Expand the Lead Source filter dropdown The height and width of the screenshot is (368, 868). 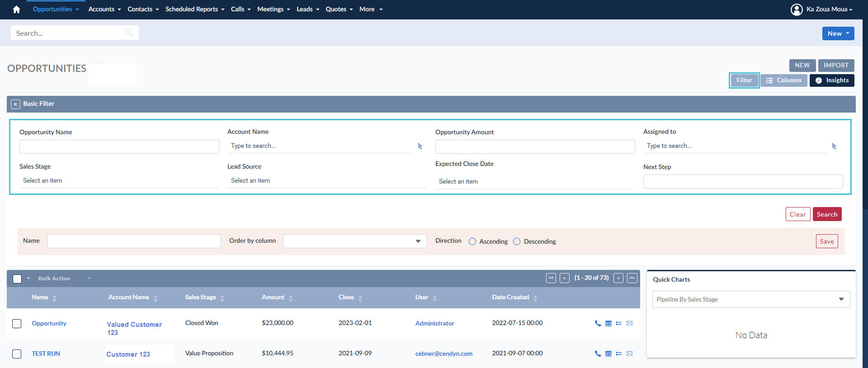[x=327, y=181]
